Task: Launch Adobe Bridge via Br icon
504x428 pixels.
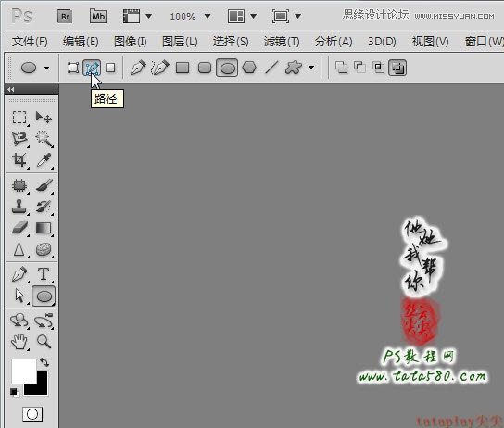Action: 65,17
